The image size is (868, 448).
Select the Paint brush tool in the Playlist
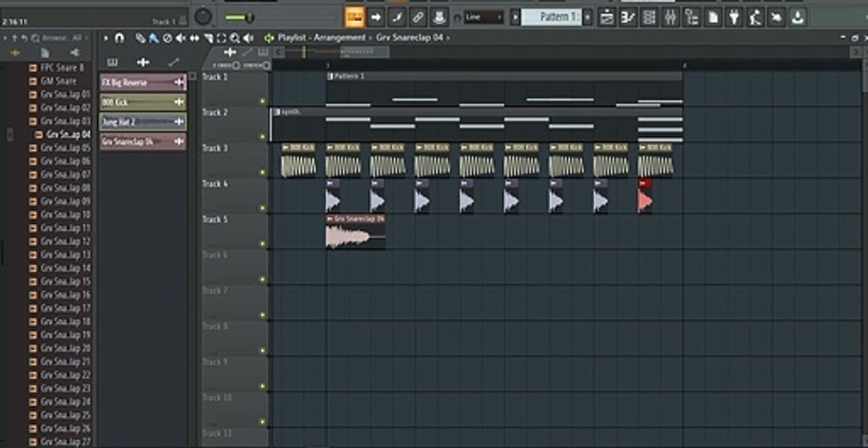[x=153, y=38]
